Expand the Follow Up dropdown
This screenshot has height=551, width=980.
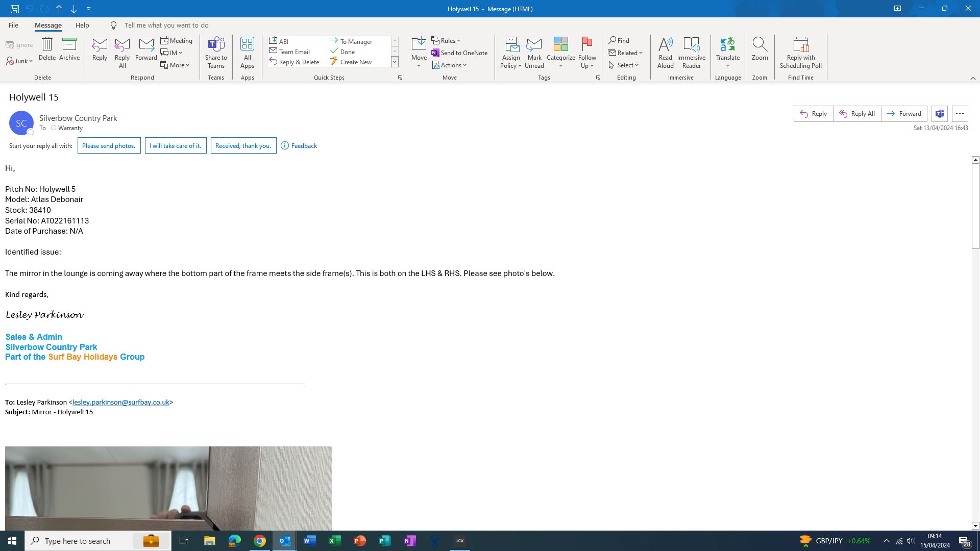(587, 65)
